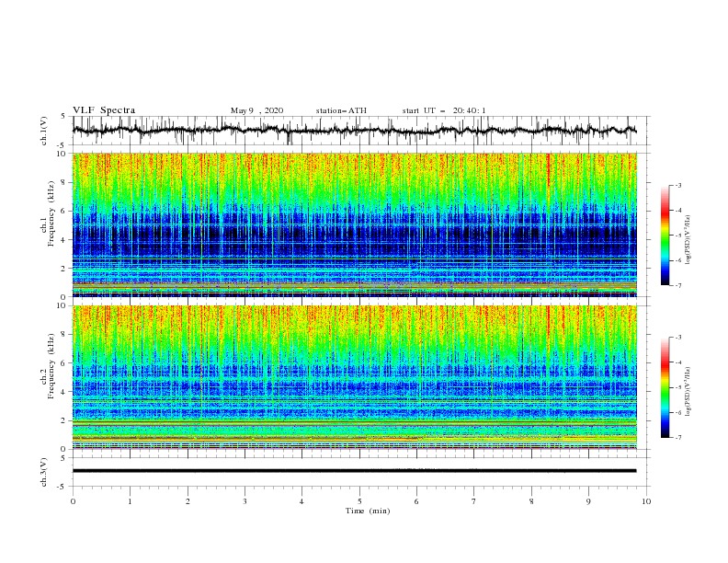Click the ch.1 spectrogram panel

[355, 224]
